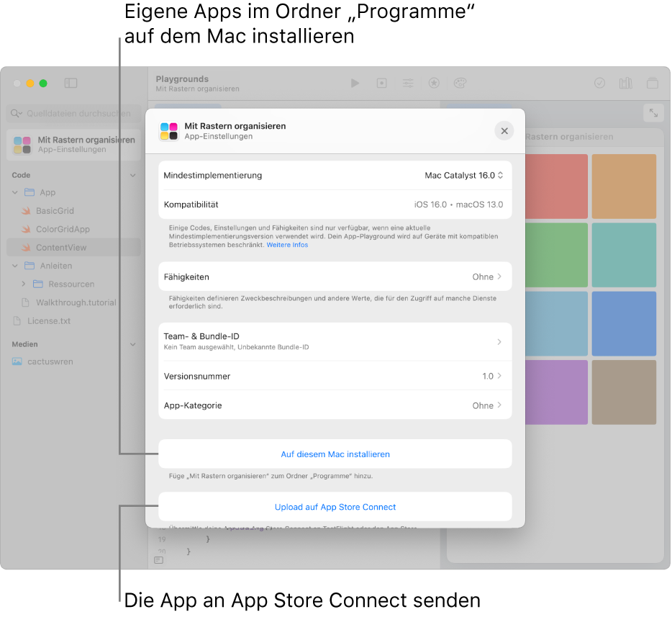Click the Playgrounds window title
The height and width of the screenshot is (617, 672).
[x=182, y=79]
